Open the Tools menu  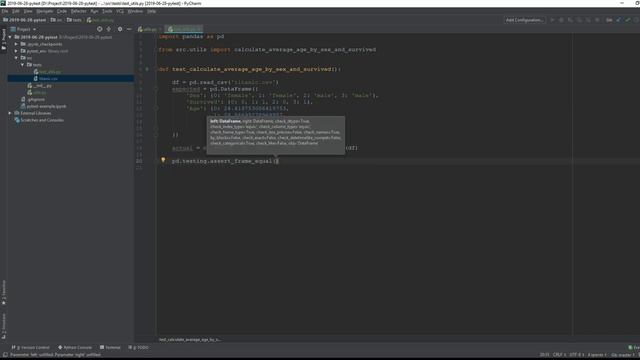[107, 11]
